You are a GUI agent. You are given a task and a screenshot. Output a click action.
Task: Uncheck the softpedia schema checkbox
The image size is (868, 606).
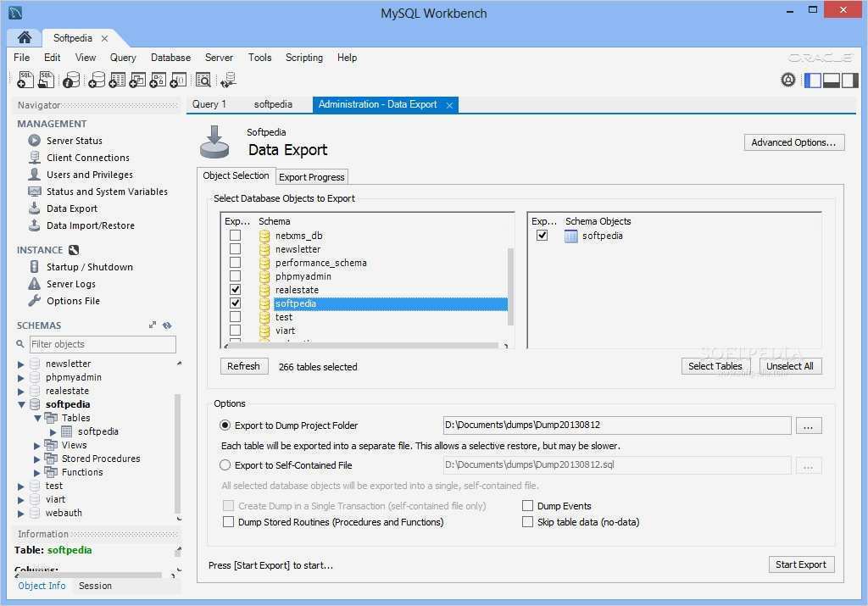pos(236,303)
